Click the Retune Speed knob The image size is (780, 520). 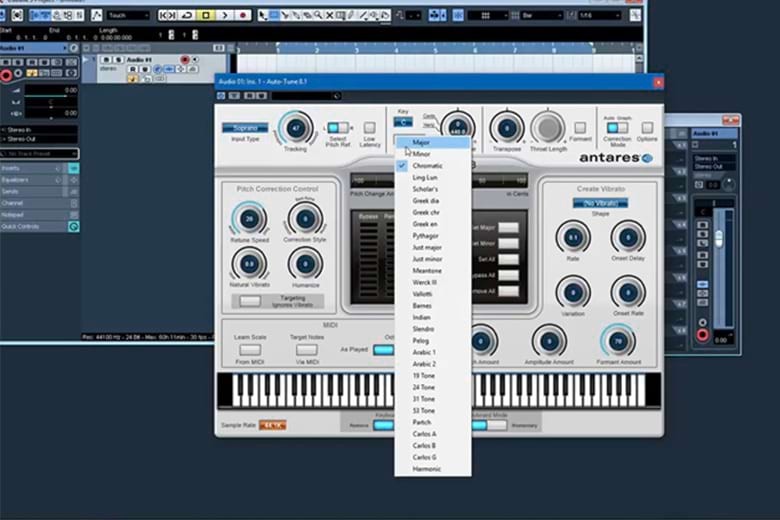pos(249,218)
